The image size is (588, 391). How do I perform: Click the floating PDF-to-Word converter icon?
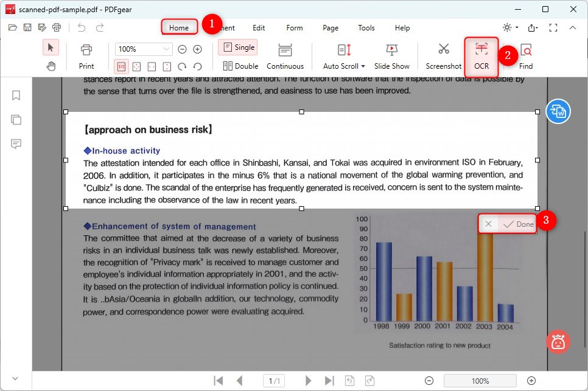(x=558, y=111)
